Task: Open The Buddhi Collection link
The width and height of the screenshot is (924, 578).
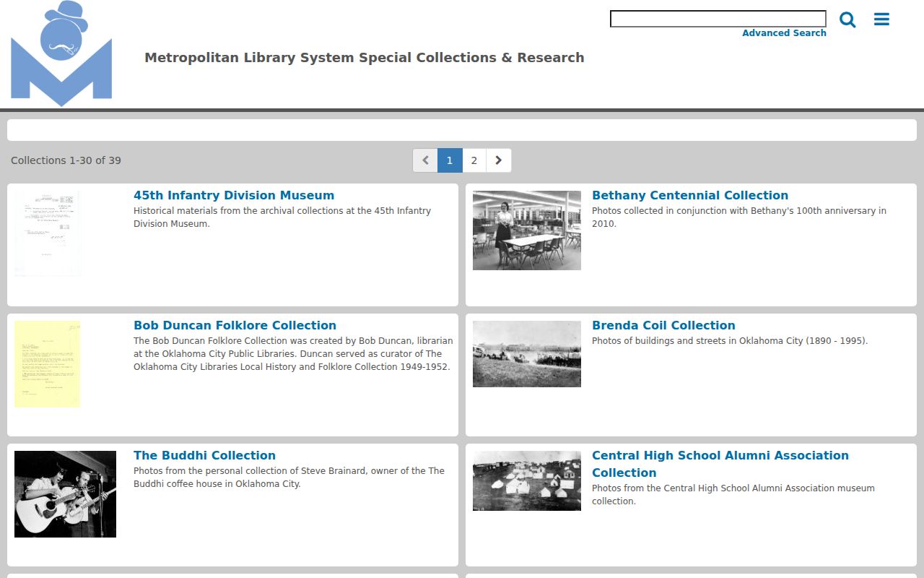Action: point(204,455)
